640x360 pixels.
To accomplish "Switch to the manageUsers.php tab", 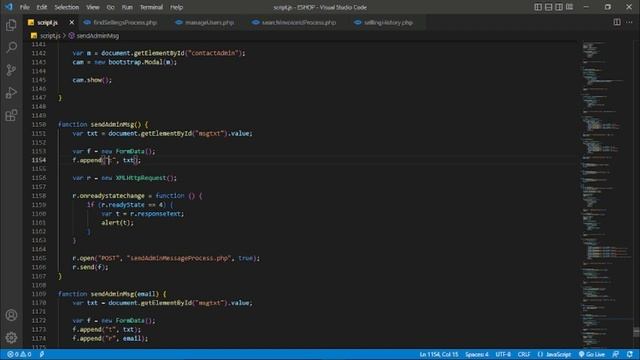I will 209,22.
